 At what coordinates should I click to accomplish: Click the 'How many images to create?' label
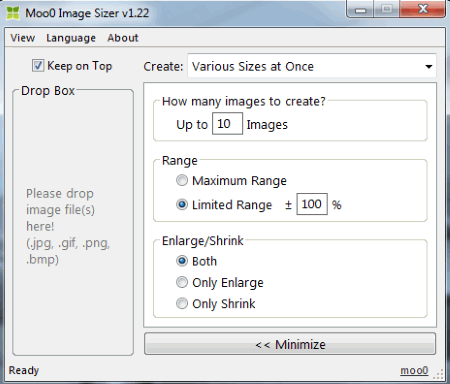(x=244, y=101)
